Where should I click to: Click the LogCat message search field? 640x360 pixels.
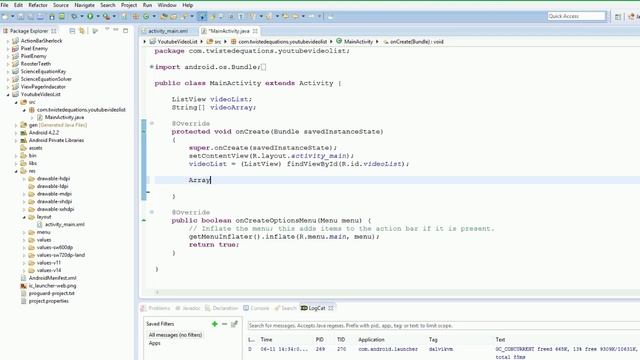pyautogui.click(x=444, y=326)
